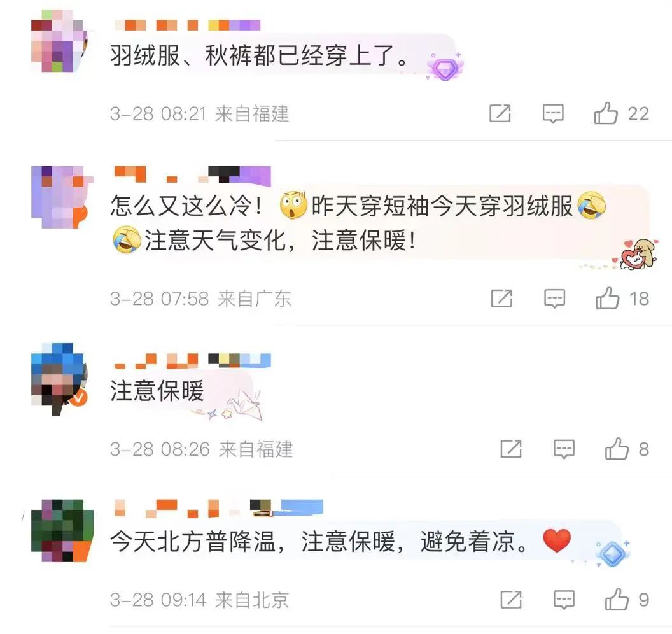Reply to the 注意保暖 comment at 08:26
This screenshot has width=672, height=634.
tap(564, 449)
